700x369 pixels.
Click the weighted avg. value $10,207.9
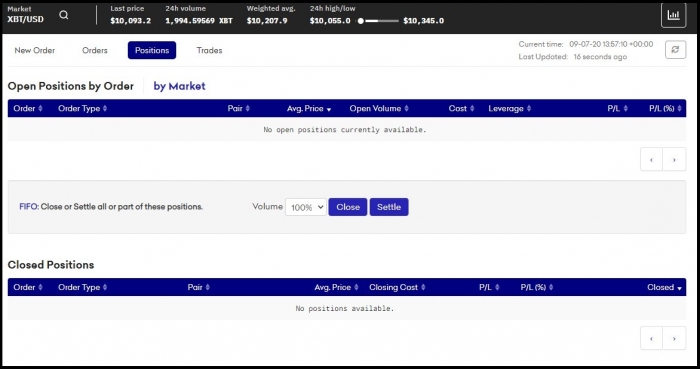[x=267, y=21]
